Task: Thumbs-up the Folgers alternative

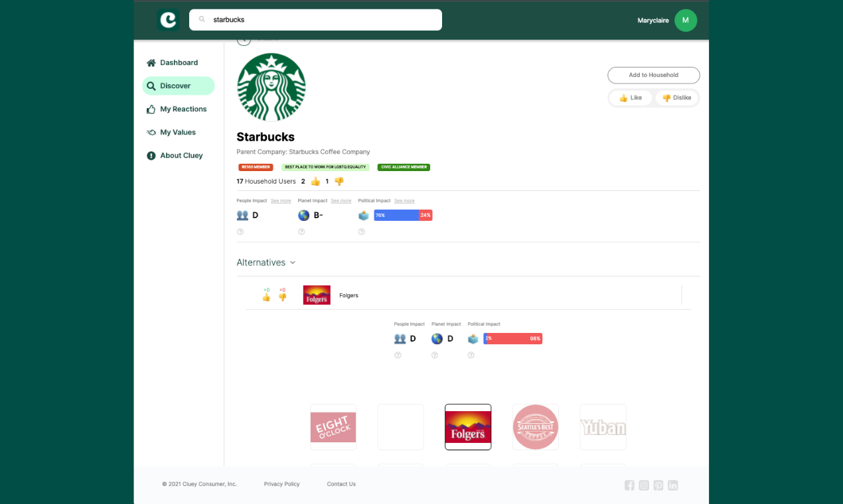Action: (266, 297)
